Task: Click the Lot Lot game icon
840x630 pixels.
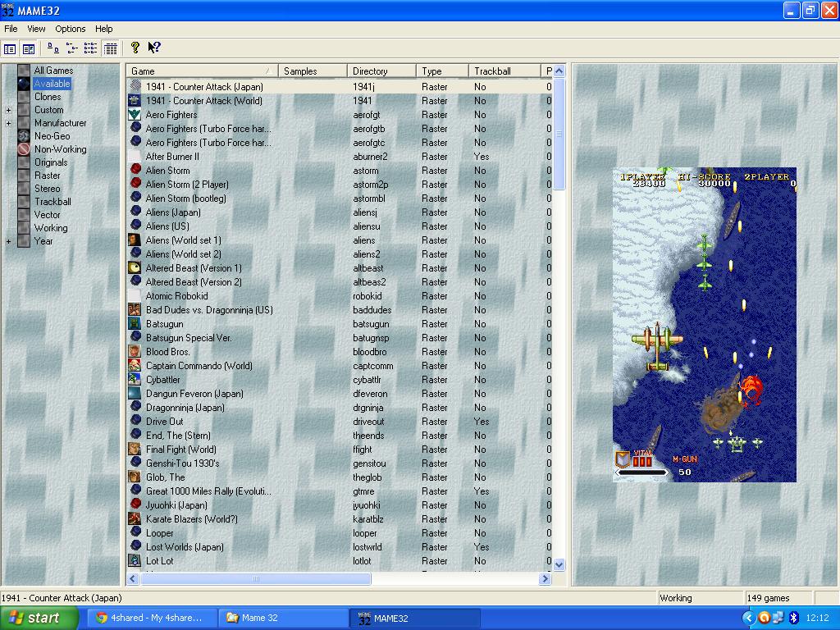Action: tap(135, 560)
